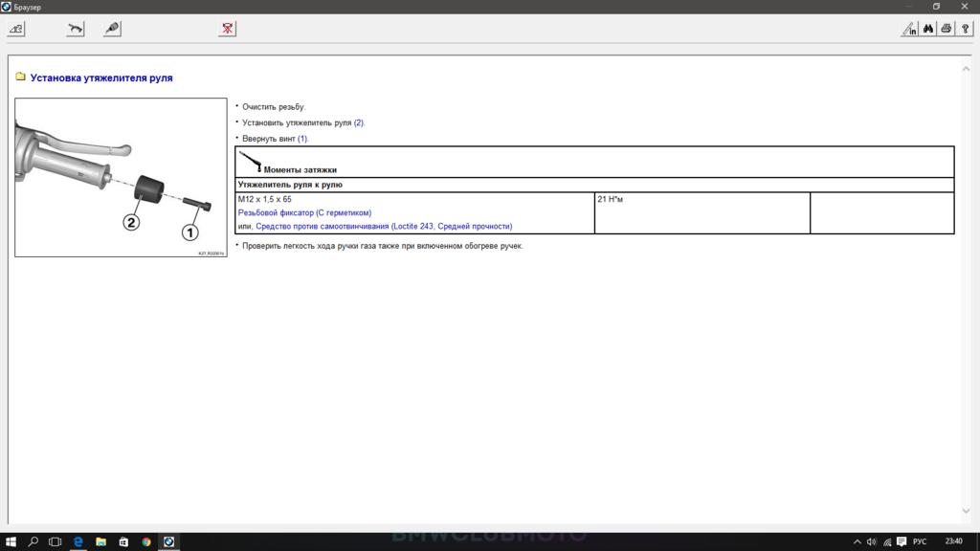Switch the РУС input language indicator
This screenshot has height=551, width=980.
(x=920, y=541)
